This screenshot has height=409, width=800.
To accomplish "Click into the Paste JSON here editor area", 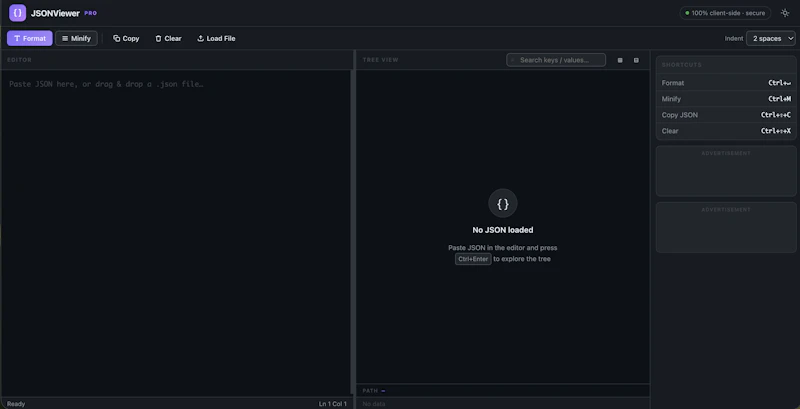I will (x=176, y=232).
